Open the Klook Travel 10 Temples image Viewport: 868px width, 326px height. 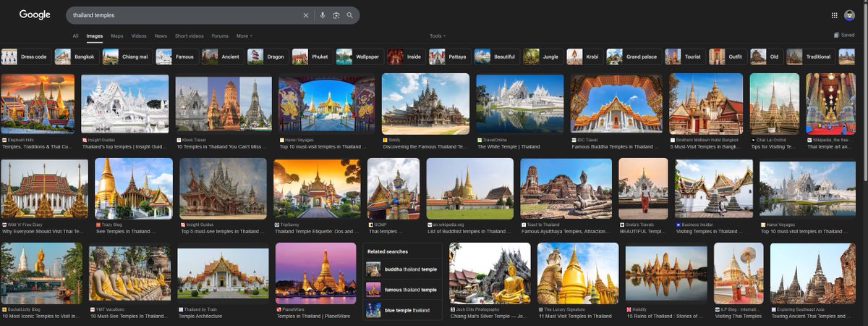click(224, 104)
